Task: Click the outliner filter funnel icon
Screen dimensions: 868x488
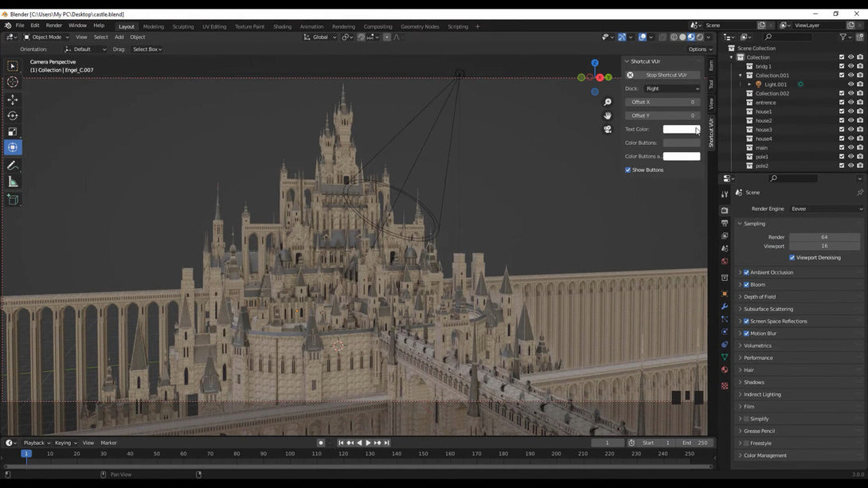Action: pyautogui.click(x=843, y=37)
